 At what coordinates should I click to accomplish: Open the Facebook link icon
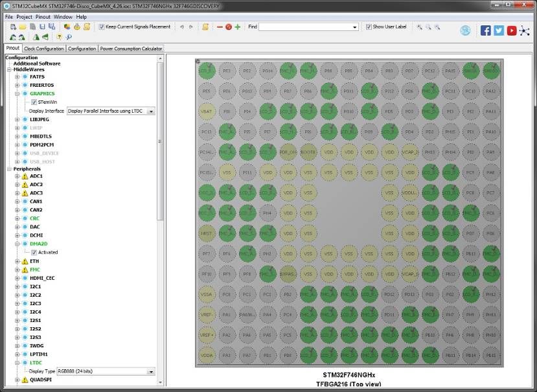[x=485, y=30]
